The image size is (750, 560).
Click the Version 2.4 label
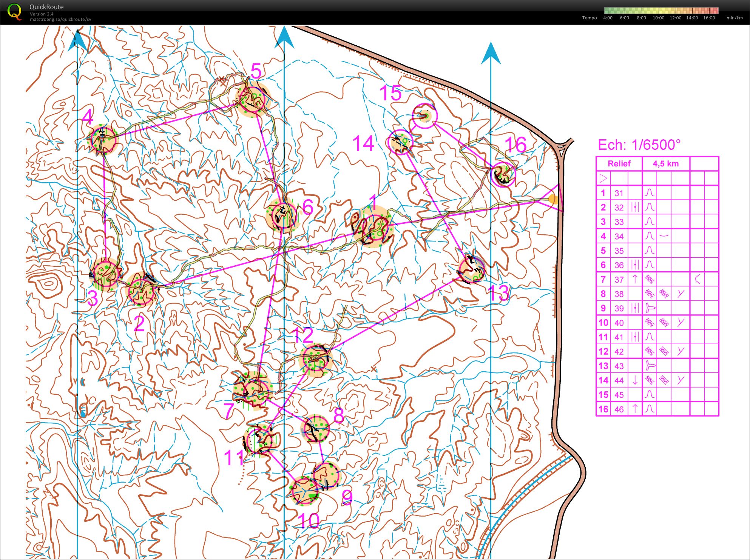click(x=42, y=14)
